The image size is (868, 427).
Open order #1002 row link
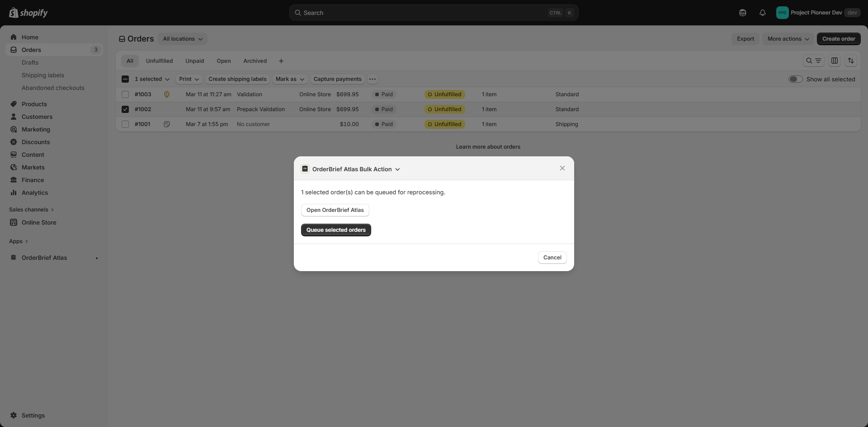[143, 109]
